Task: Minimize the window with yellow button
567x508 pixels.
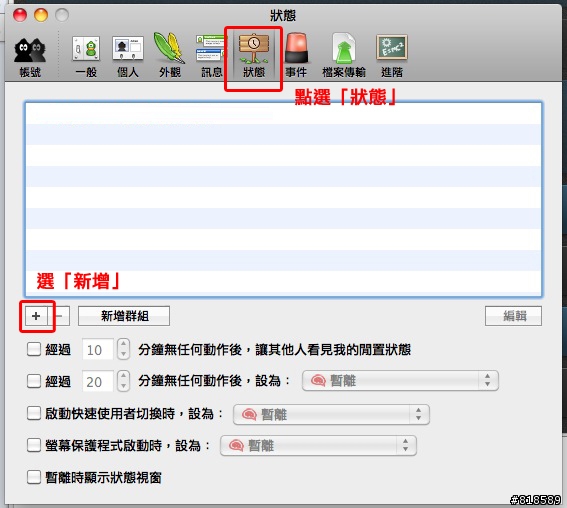Action: click(41, 15)
